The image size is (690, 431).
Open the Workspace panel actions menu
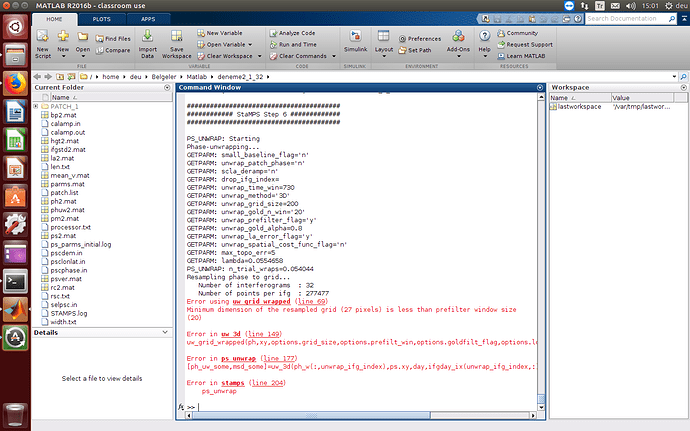683,88
